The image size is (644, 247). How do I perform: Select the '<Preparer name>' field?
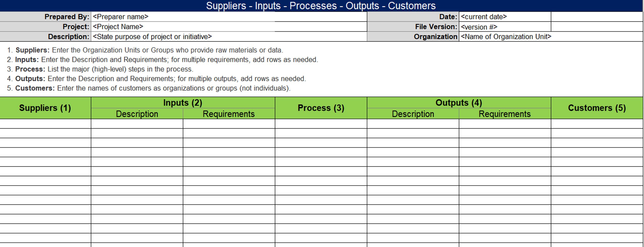[x=229, y=17]
